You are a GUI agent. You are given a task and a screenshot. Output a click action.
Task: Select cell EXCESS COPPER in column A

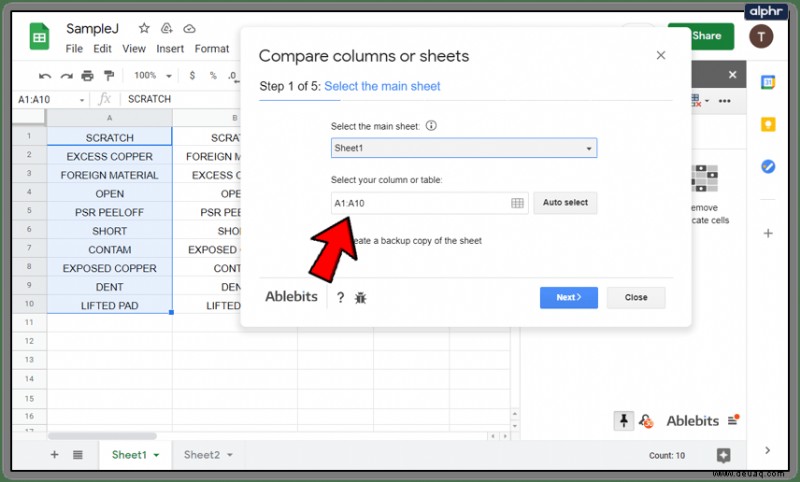[110, 157]
